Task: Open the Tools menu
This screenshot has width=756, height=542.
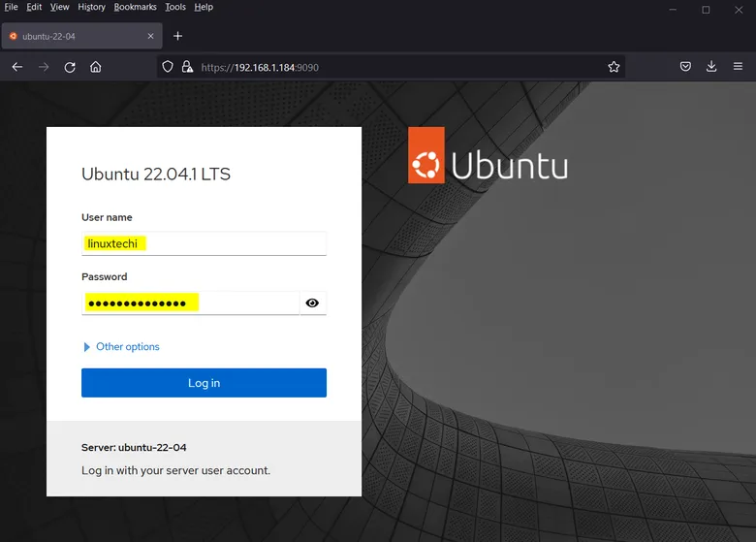Action: click(x=175, y=7)
